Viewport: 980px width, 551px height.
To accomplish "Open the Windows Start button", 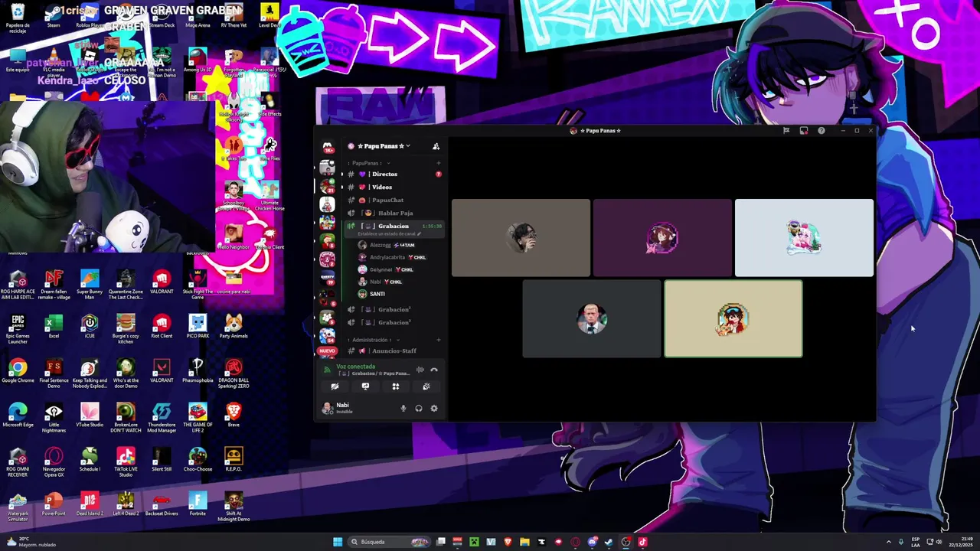I will (x=338, y=542).
